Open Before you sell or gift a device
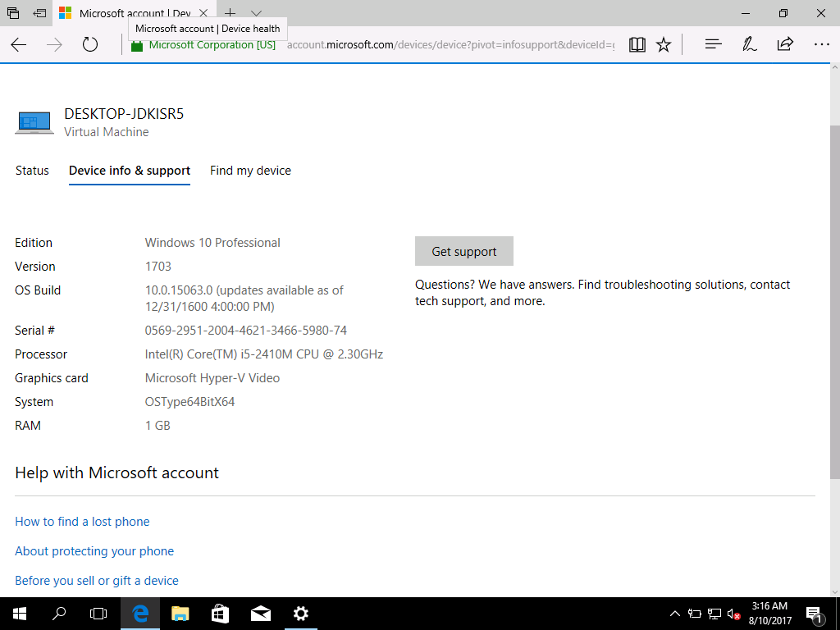The width and height of the screenshot is (840, 630). 97,581
